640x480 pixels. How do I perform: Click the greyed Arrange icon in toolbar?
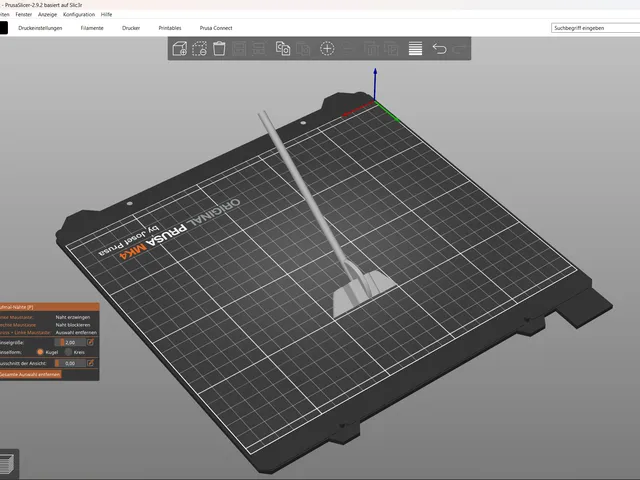239,49
